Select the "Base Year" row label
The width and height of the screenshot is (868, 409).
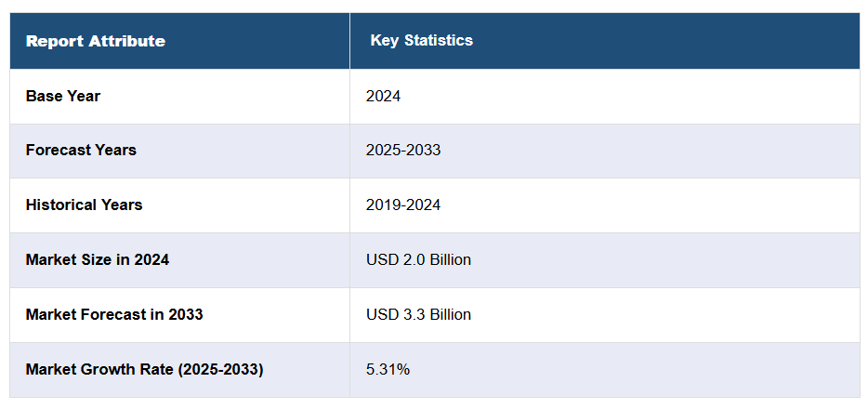pyautogui.click(x=63, y=96)
